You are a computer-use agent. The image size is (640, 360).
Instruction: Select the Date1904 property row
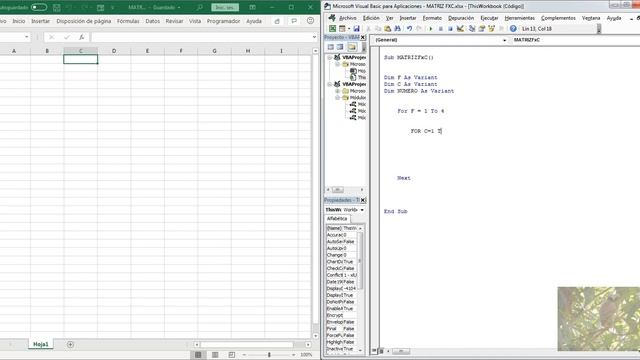coord(341,282)
